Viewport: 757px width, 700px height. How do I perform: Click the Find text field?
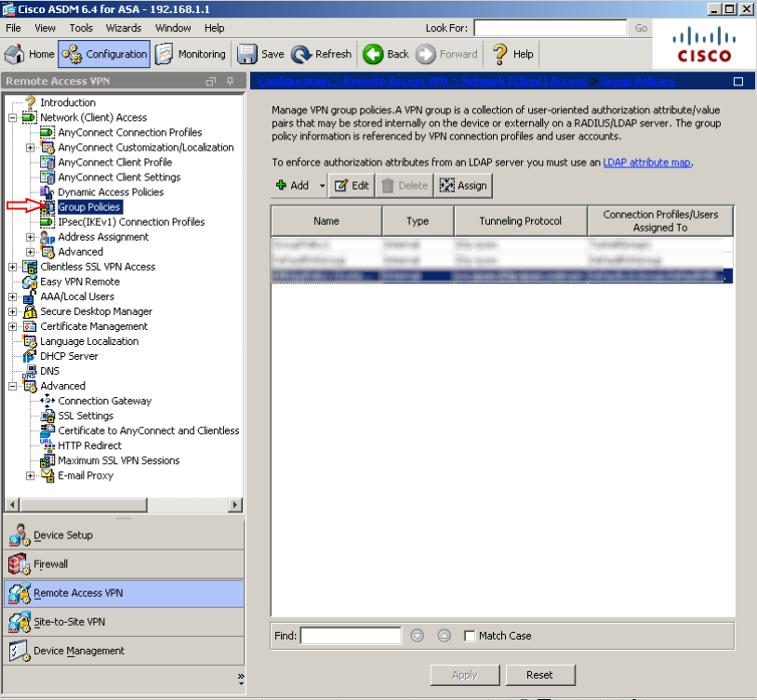(351, 636)
